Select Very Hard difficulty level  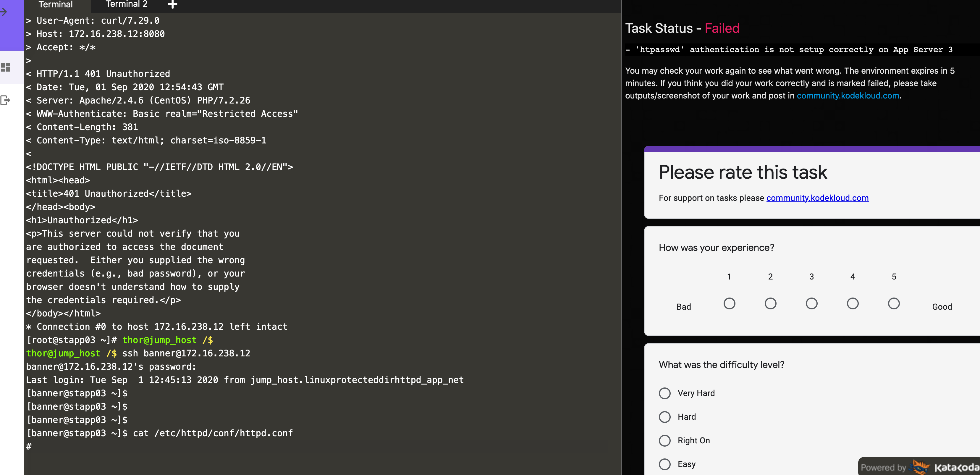(664, 393)
